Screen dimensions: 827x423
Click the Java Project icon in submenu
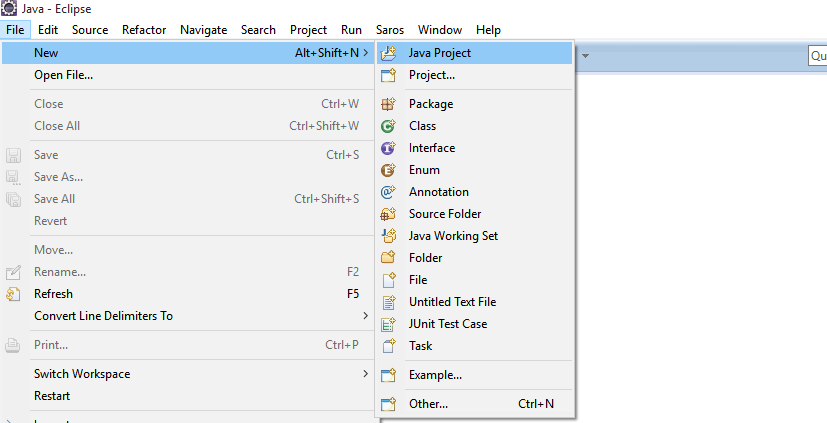(388, 53)
